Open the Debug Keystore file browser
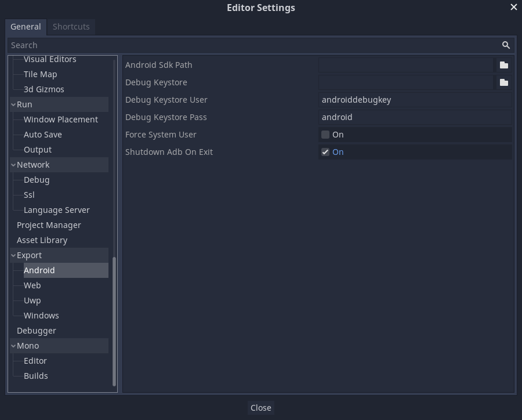Viewport: 522px width, 420px height. tap(503, 82)
